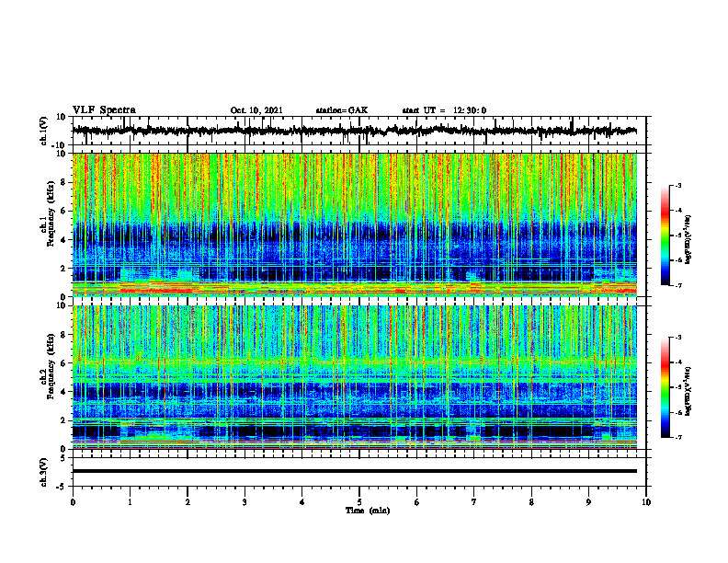The height and width of the screenshot is (563, 728).
Task: Select the date text "Oct. 10, 2021"
Action: coord(256,110)
